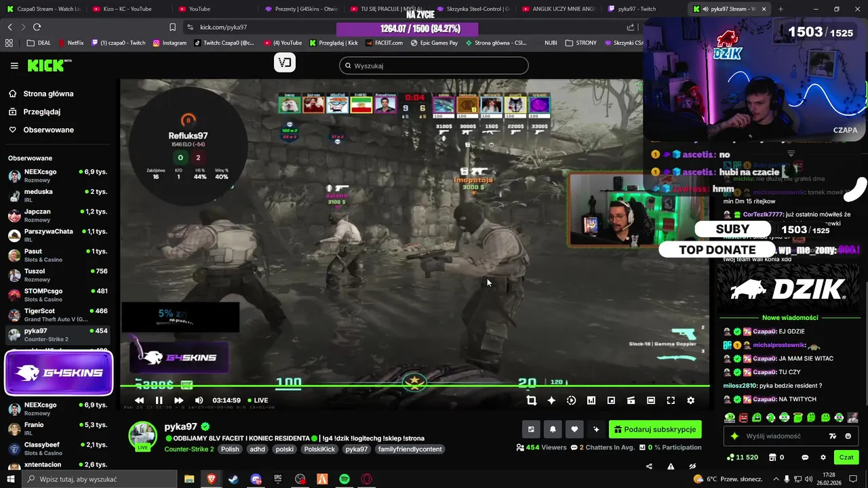Open Steam from the taskbar
Screen dimensions: 868x488
click(x=233, y=479)
